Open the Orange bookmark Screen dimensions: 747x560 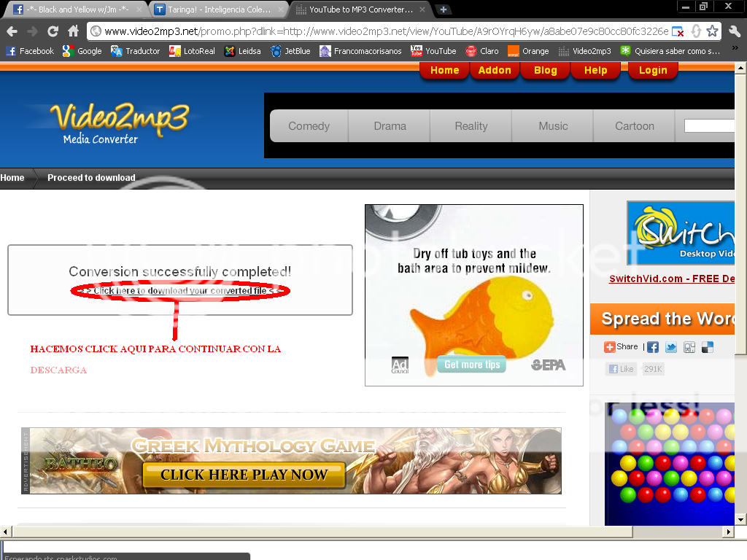click(528, 51)
